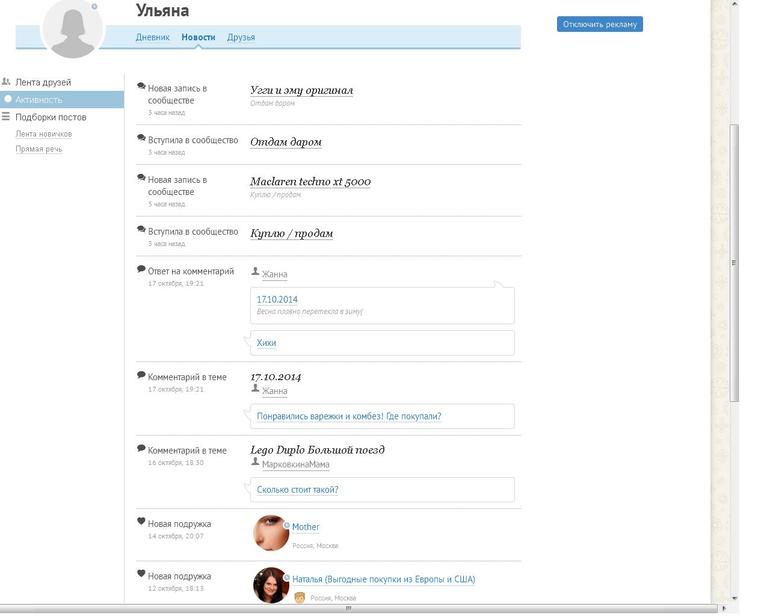
Task: Click the vertical page scrollbar
Action: 735,262
